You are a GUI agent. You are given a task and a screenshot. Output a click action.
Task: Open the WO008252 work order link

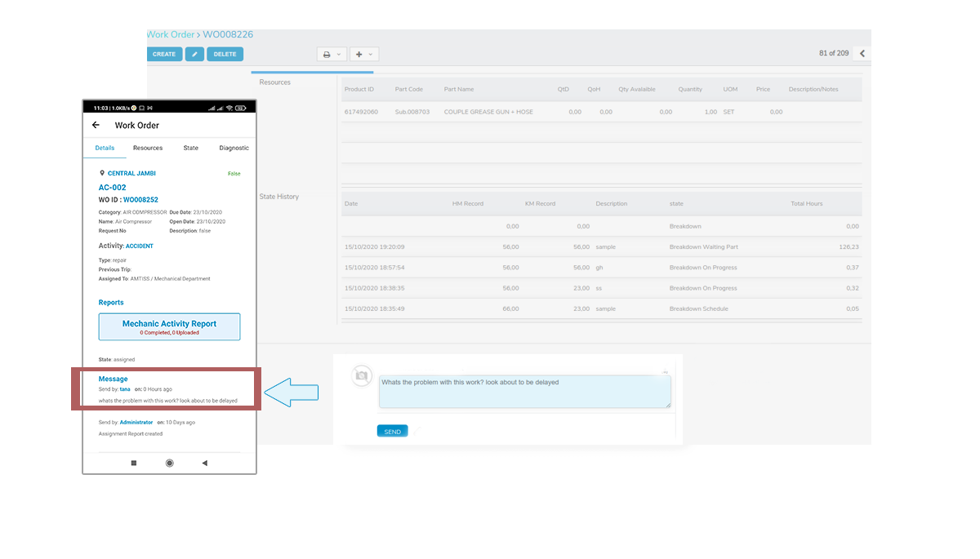click(x=140, y=199)
